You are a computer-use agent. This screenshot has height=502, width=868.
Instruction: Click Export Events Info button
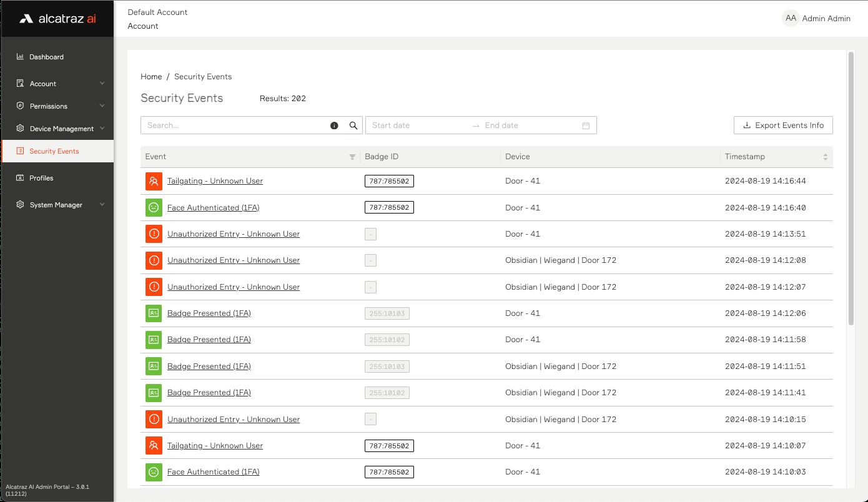tap(783, 125)
